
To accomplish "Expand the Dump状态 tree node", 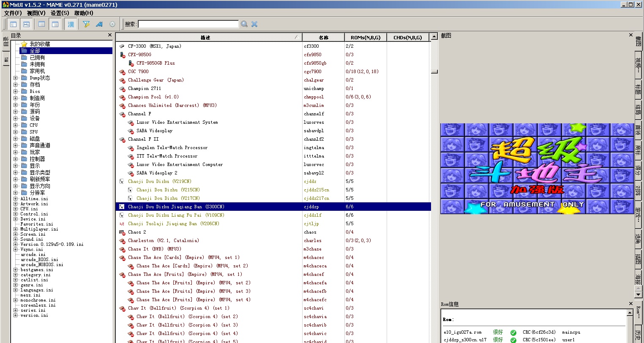I will 15,78.
